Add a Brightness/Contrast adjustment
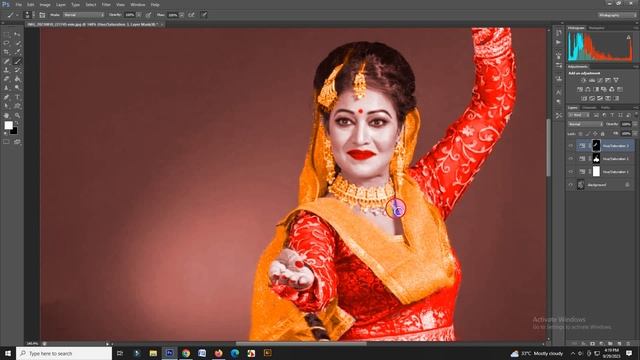Screen dimensions: 640x360 click(584, 80)
